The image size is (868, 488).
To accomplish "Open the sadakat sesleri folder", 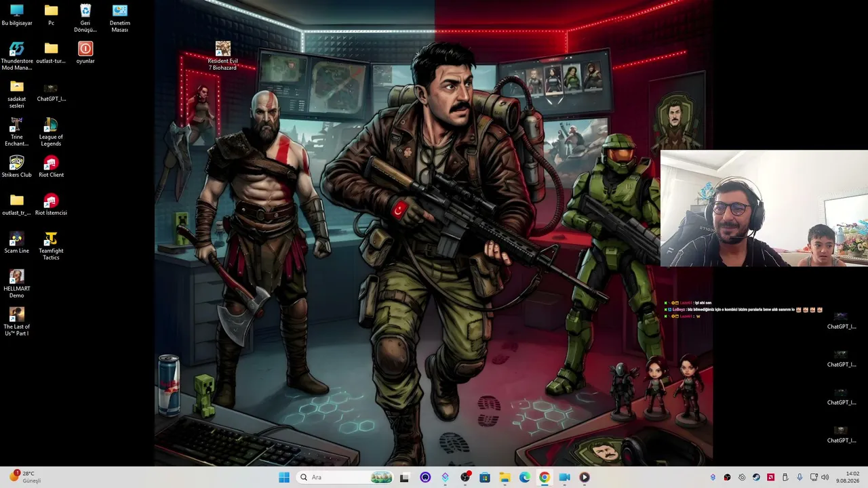I will coord(17,94).
